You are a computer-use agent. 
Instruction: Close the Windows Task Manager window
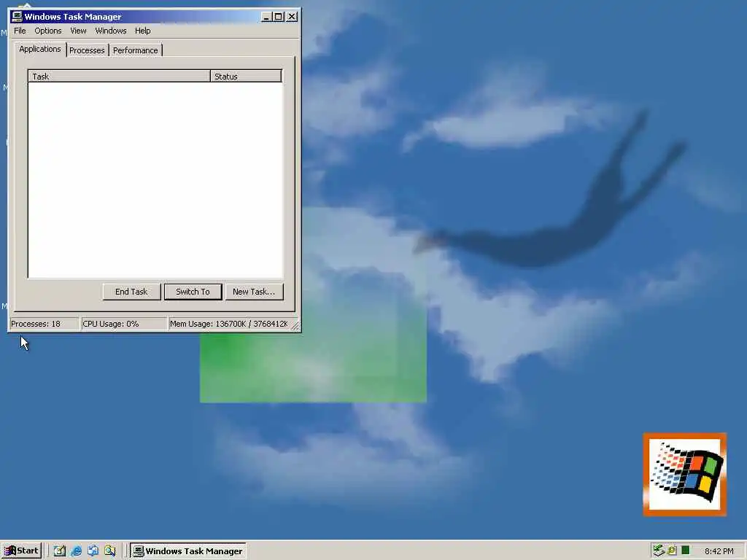(x=292, y=17)
